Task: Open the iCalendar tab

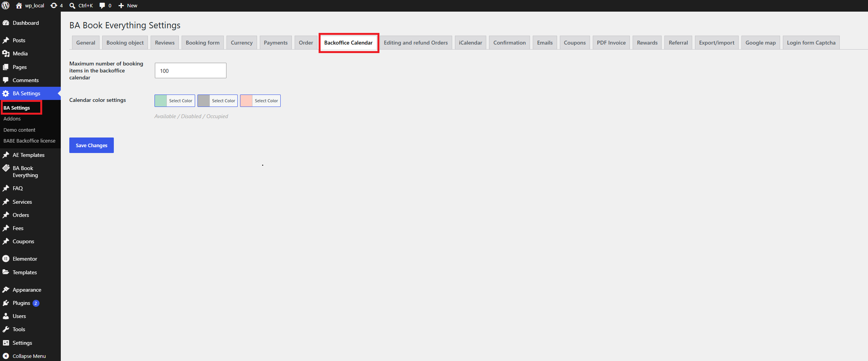Action: click(470, 43)
